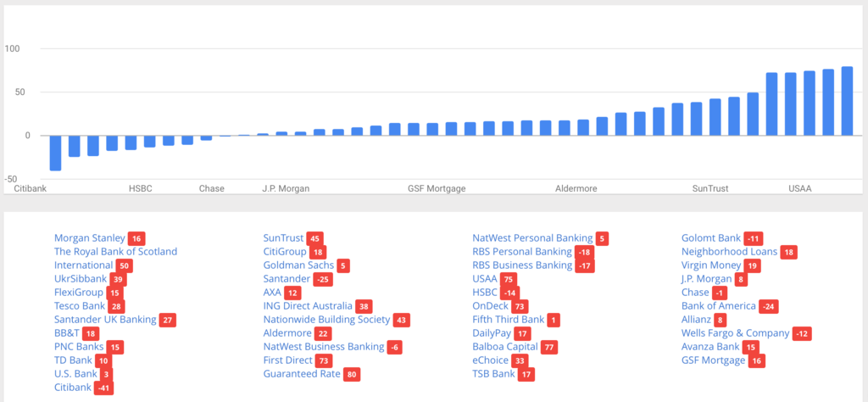Open the USAA link in the list
This screenshot has width=868, height=402.
point(485,278)
